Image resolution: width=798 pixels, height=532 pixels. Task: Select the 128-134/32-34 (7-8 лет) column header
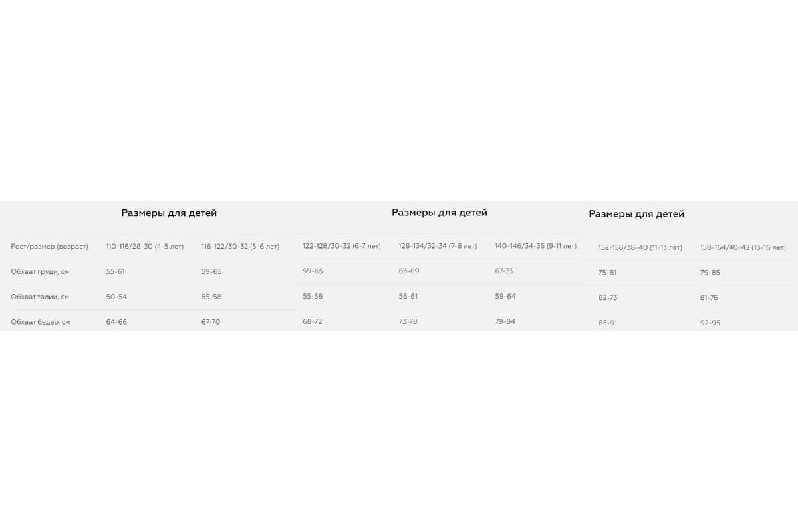438,246
